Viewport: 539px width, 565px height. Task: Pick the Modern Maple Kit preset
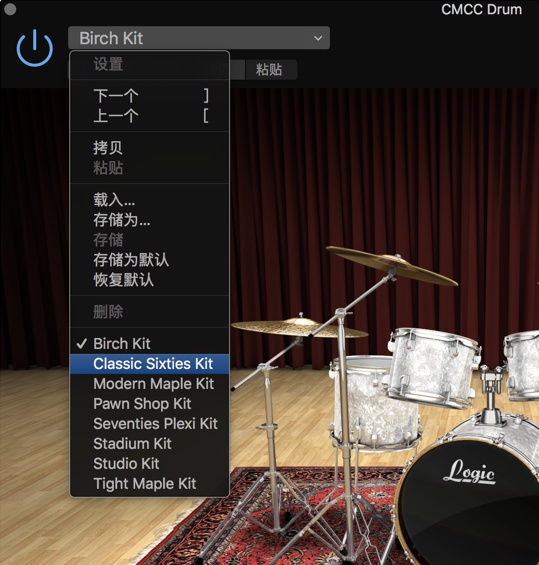(x=150, y=384)
